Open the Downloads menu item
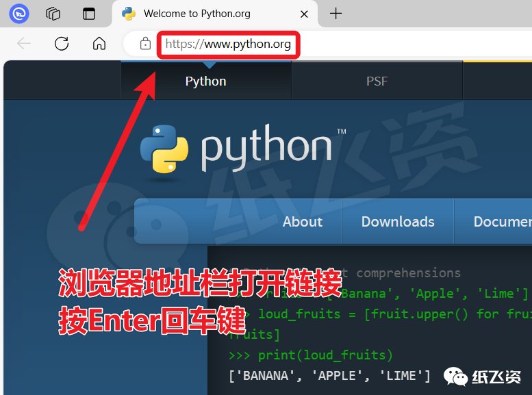This screenshot has width=532, height=395. [x=398, y=222]
